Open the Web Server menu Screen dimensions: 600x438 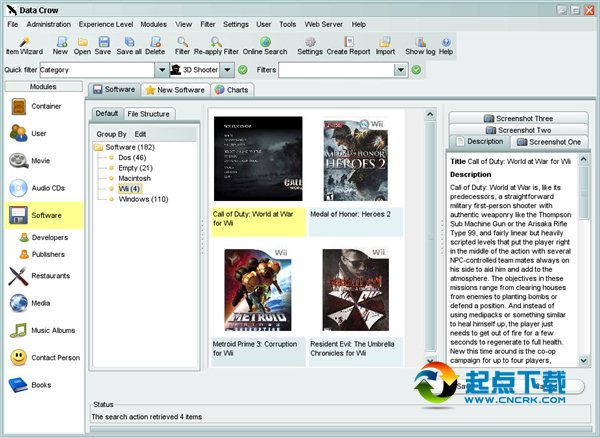(324, 24)
